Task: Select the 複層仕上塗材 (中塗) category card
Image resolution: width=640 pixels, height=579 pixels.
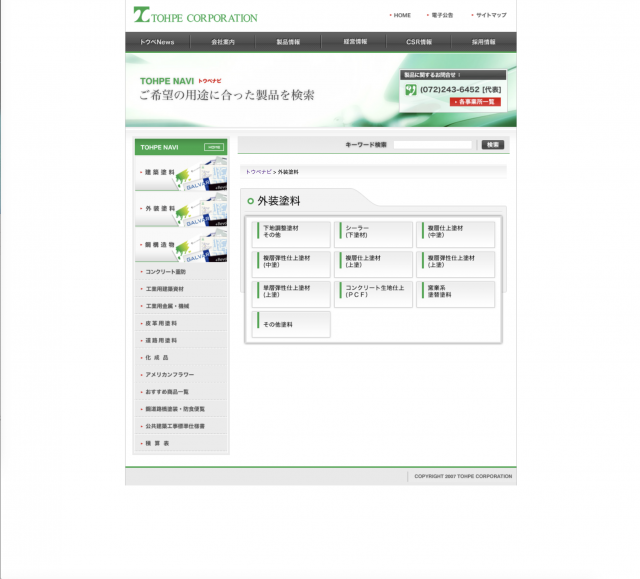Action: (x=456, y=234)
